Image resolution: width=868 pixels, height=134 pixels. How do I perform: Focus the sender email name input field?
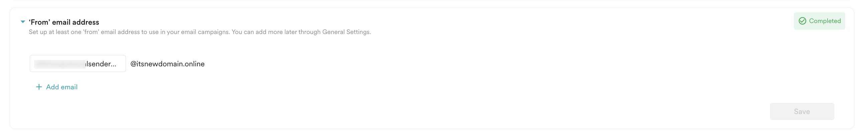click(78, 64)
